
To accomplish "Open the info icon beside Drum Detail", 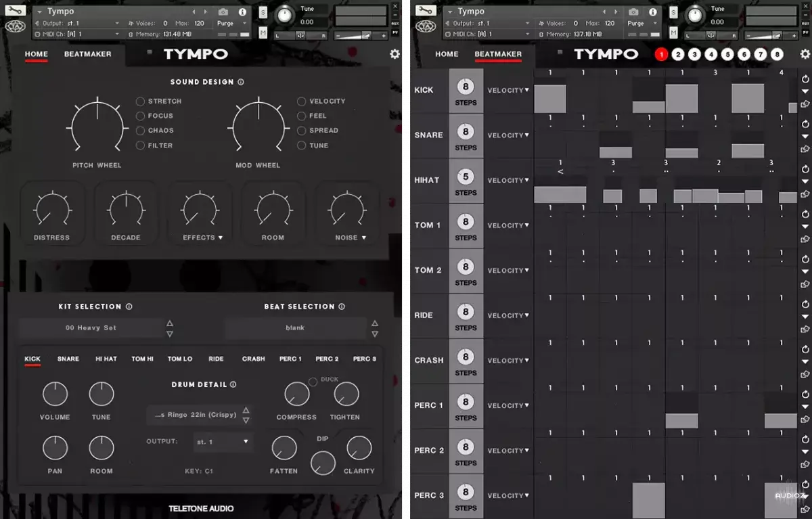I will click(x=233, y=384).
